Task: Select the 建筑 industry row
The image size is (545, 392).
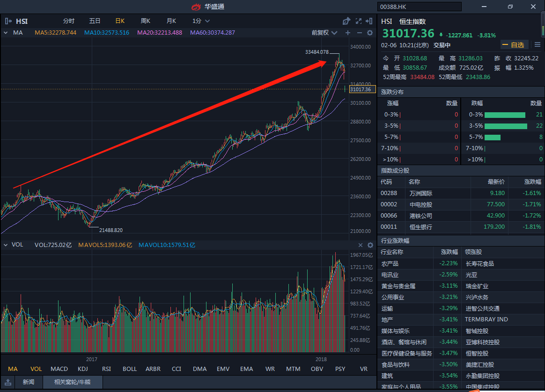Action: [x=461, y=376]
